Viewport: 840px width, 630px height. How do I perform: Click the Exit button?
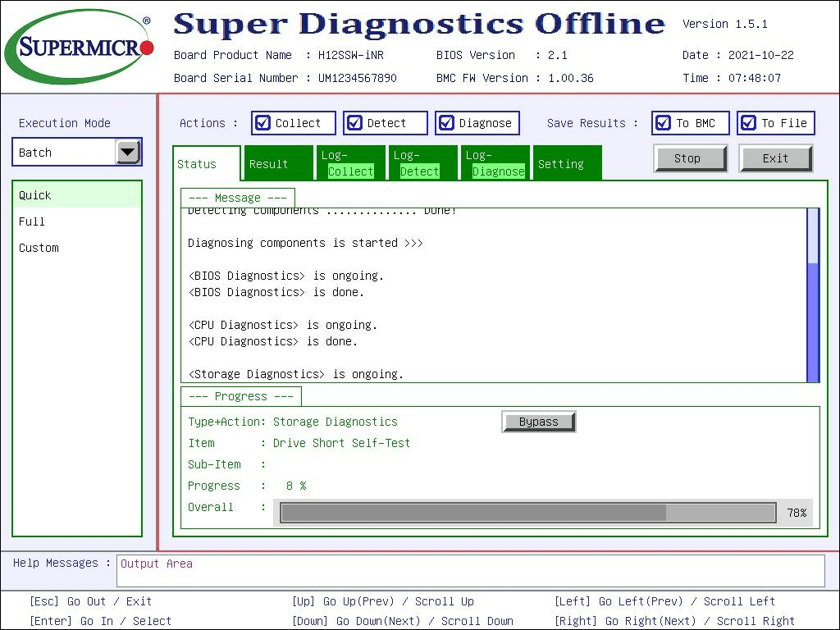pyautogui.click(x=775, y=158)
